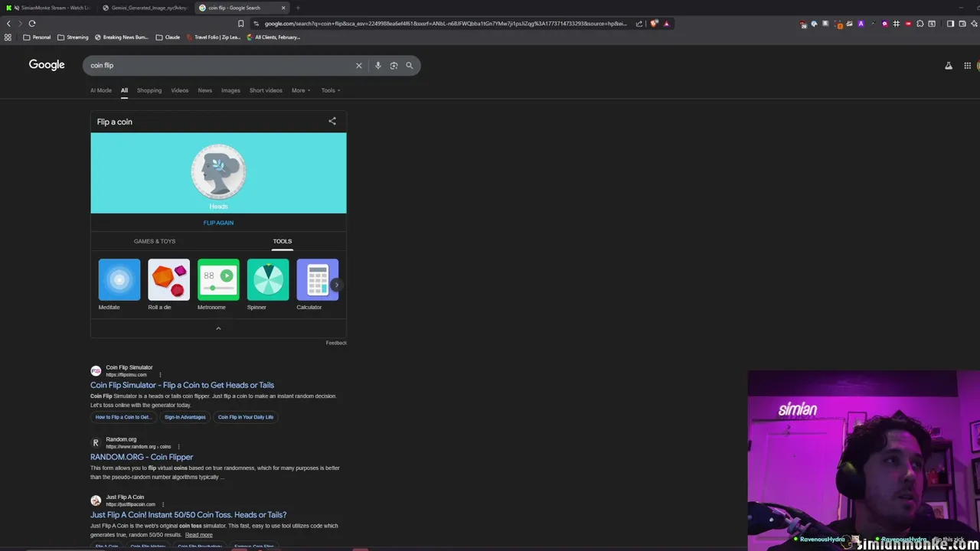Collapse the tools panel chevron
The image size is (980, 551).
[x=218, y=328]
